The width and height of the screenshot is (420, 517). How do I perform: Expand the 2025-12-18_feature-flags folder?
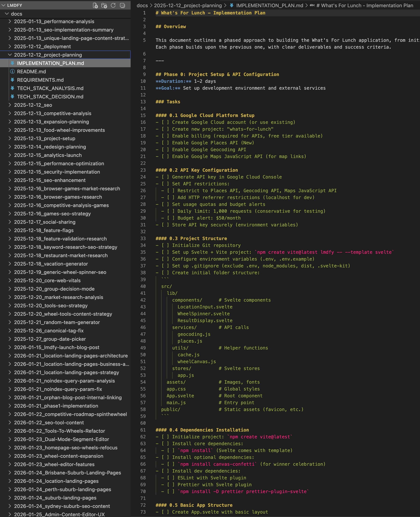(x=10, y=230)
